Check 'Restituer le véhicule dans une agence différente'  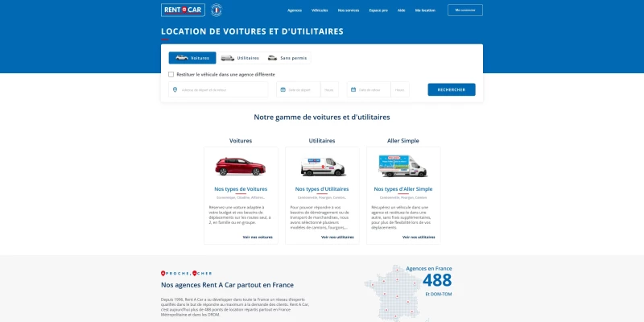(171, 74)
